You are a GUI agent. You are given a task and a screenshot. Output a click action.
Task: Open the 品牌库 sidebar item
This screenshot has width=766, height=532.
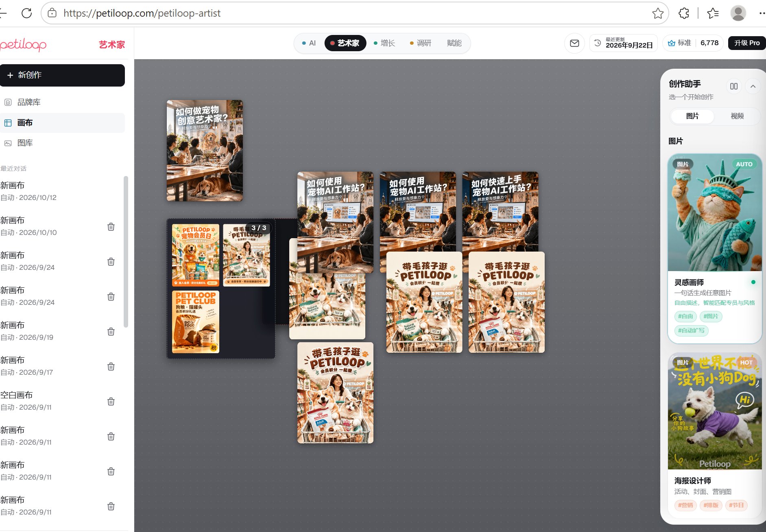coord(63,102)
